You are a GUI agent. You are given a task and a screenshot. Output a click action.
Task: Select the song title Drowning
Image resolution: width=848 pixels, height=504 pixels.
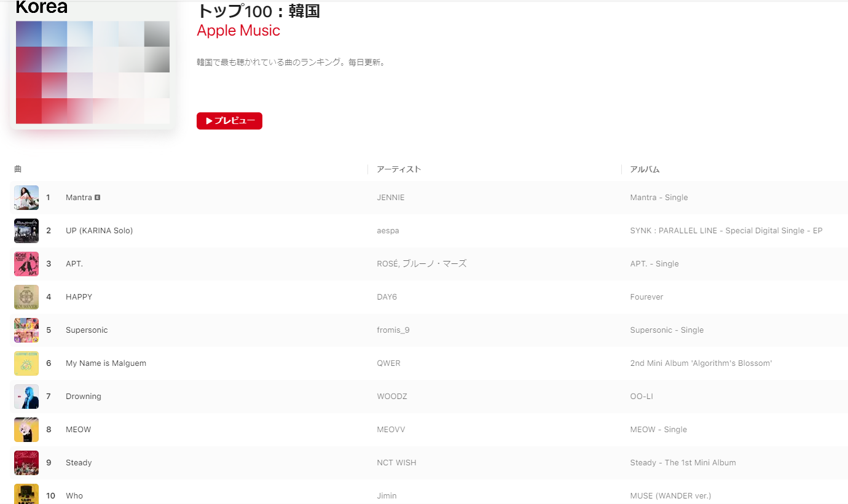click(84, 397)
